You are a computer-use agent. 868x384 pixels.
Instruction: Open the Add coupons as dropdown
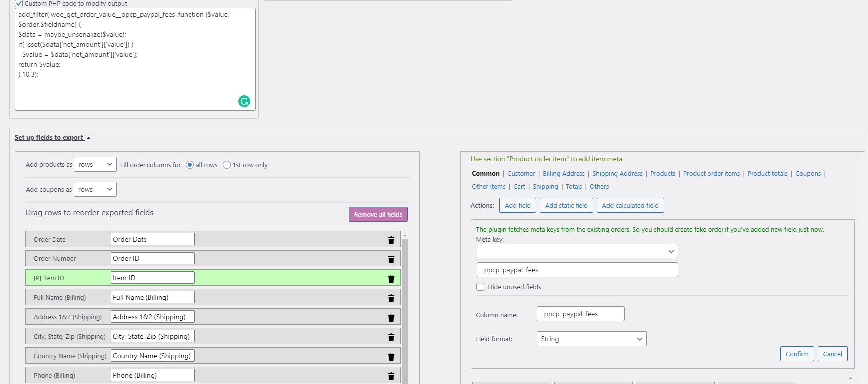95,189
